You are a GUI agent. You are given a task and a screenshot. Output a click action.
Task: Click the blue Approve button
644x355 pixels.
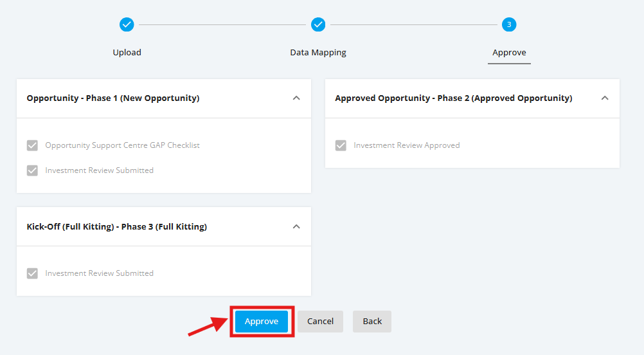coord(262,322)
